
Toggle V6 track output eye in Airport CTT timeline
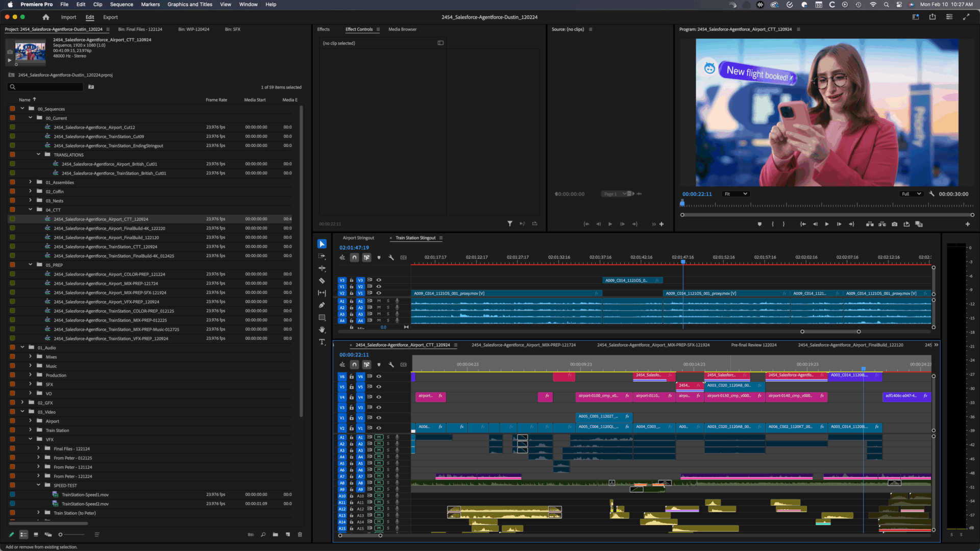coord(379,377)
